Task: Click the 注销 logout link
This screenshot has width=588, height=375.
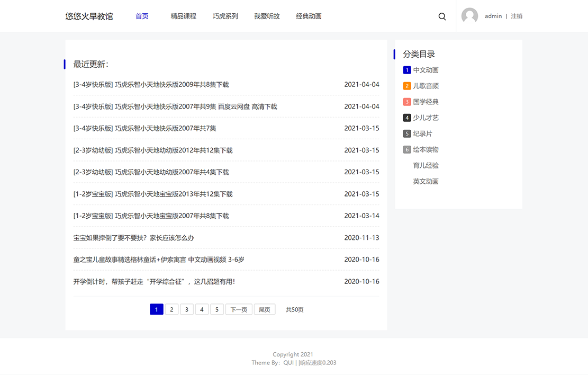Action: click(516, 16)
